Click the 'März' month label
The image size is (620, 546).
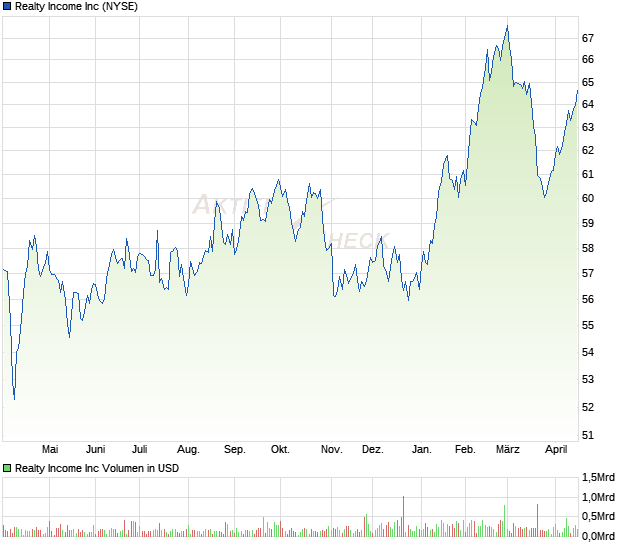click(x=508, y=450)
